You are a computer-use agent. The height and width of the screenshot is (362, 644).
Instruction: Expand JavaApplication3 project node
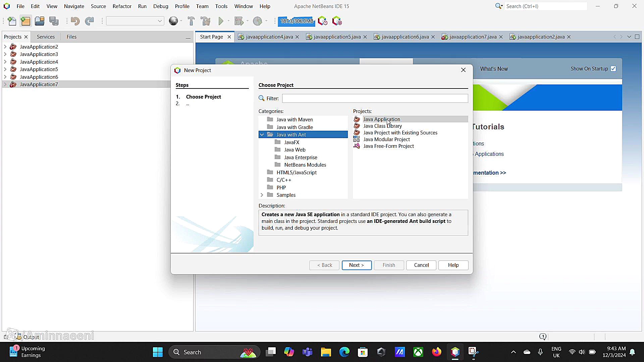[x=5, y=54]
